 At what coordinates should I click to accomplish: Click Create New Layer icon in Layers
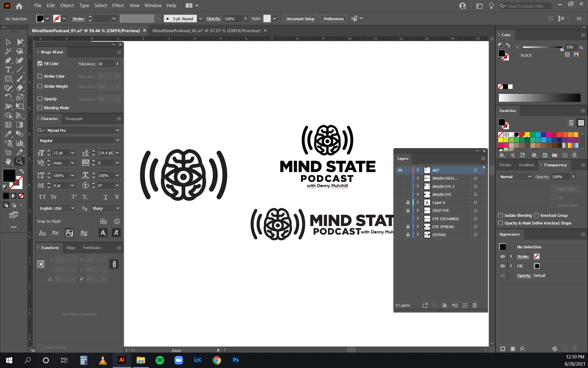coord(465,305)
